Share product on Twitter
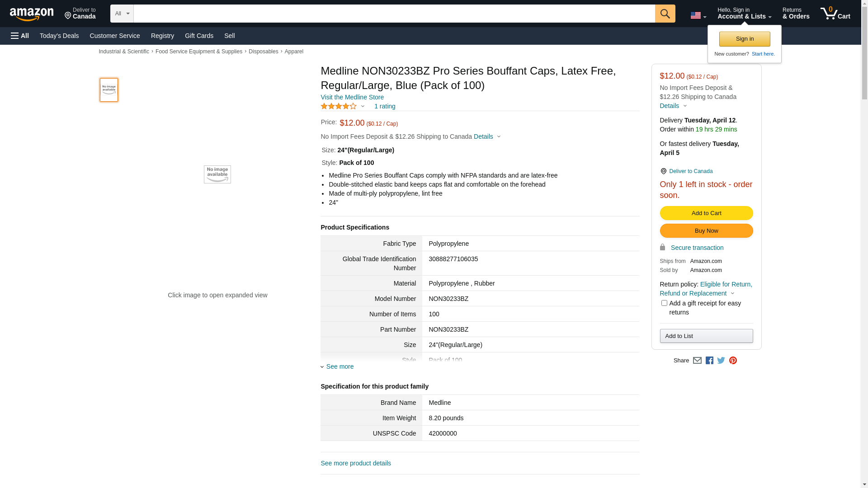Viewport: 868px width, 488px height. (721, 361)
